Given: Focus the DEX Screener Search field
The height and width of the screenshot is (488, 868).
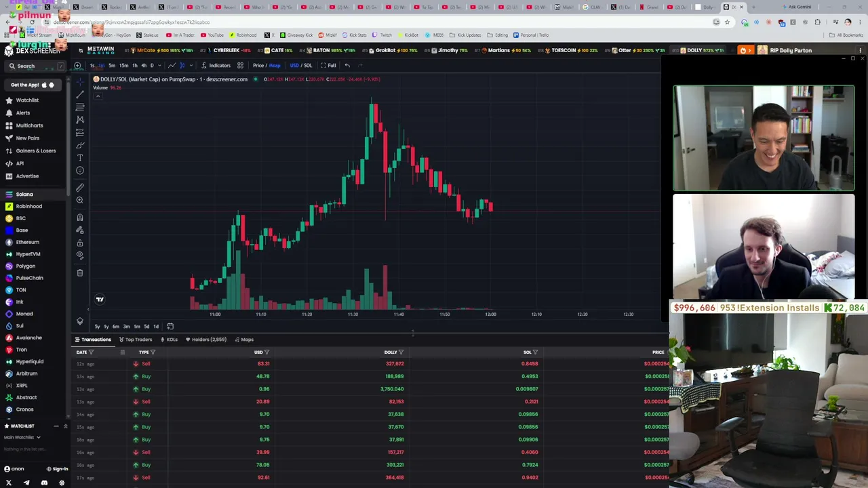Looking at the screenshot, I should 35,66.
